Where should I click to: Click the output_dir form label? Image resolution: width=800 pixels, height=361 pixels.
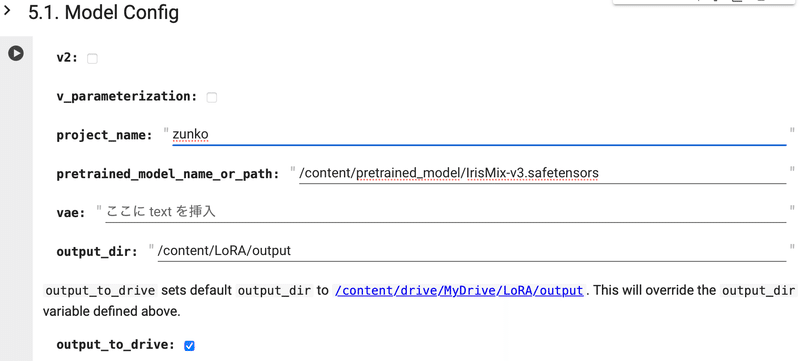[x=97, y=251]
